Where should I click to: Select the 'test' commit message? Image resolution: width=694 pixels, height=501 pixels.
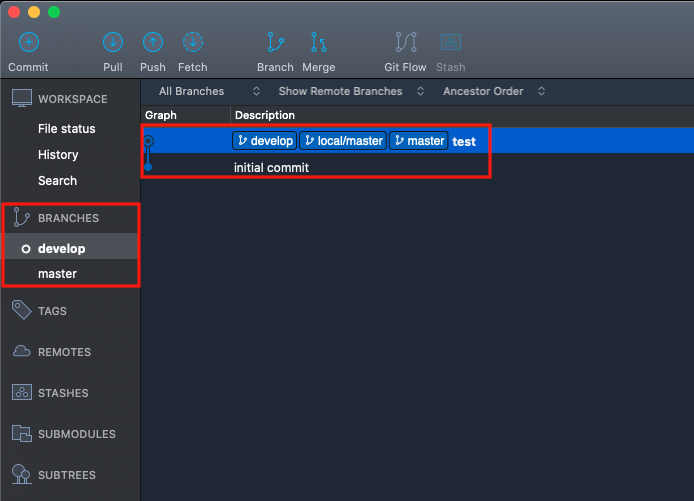tap(464, 142)
